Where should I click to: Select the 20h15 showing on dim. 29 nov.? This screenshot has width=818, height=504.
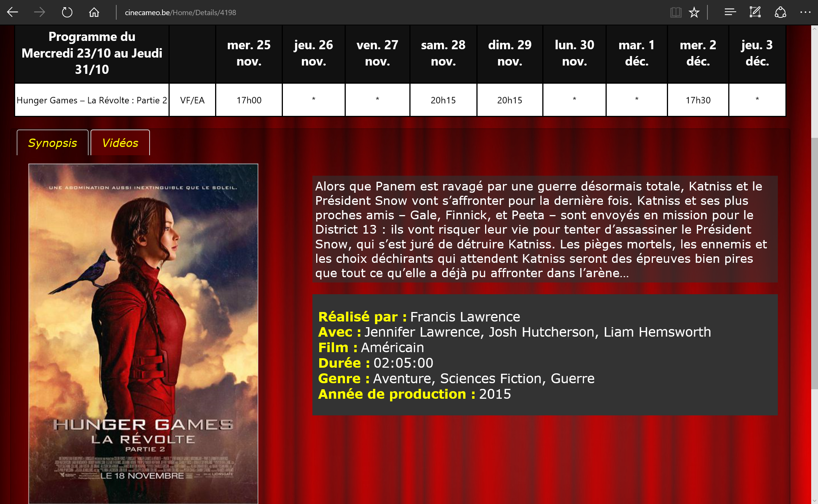coord(509,100)
